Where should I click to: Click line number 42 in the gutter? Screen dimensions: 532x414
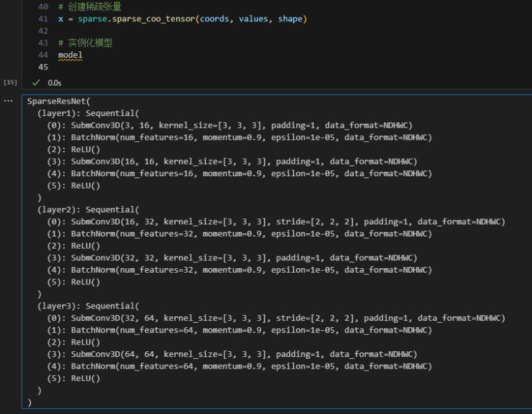[43, 31]
